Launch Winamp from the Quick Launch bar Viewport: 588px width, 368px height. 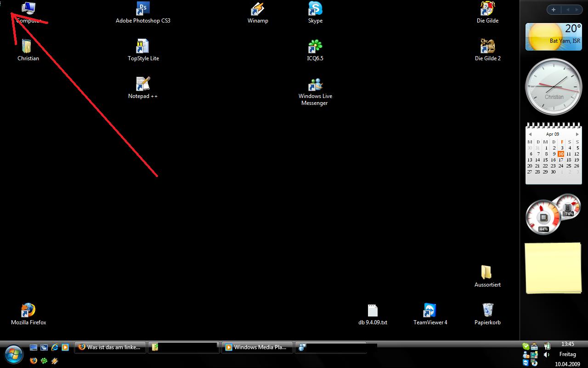(x=55, y=361)
